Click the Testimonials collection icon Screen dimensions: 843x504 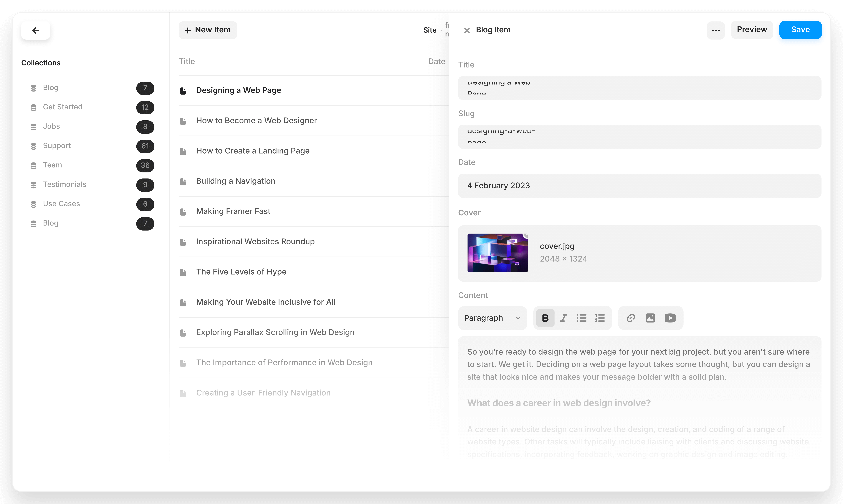[x=33, y=185]
